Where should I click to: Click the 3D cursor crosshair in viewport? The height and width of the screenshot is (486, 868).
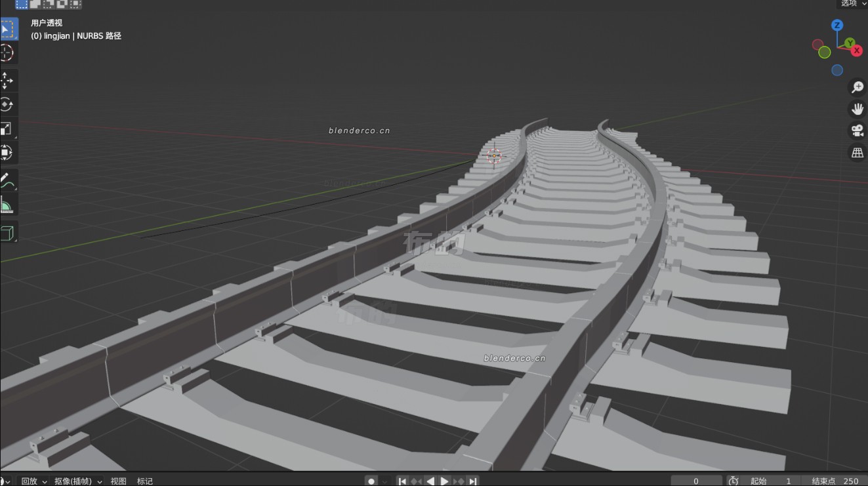click(x=494, y=156)
